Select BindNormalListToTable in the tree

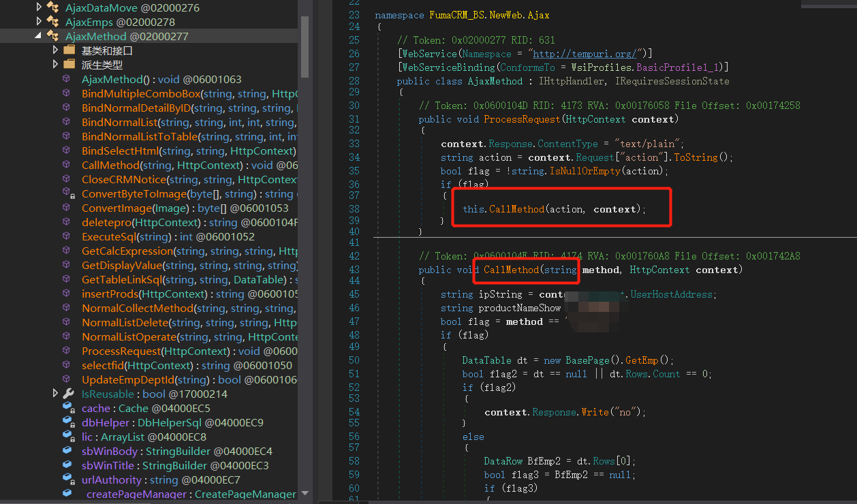tap(189, 136)
